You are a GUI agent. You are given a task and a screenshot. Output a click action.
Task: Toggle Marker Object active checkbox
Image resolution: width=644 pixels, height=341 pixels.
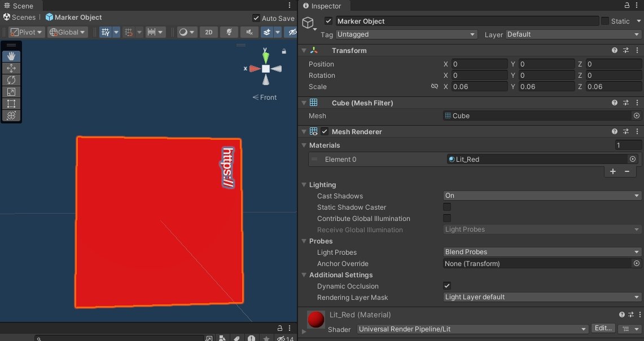[x=328, y=21]
